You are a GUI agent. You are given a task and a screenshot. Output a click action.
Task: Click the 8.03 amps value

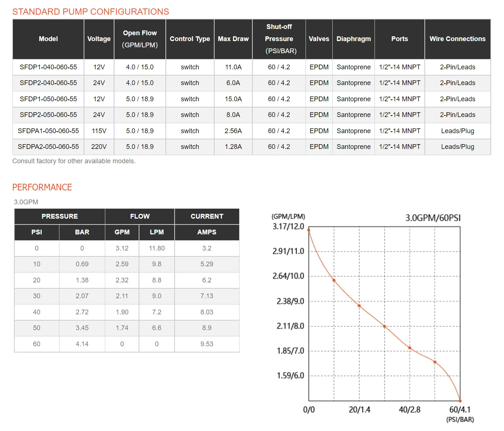207,312
